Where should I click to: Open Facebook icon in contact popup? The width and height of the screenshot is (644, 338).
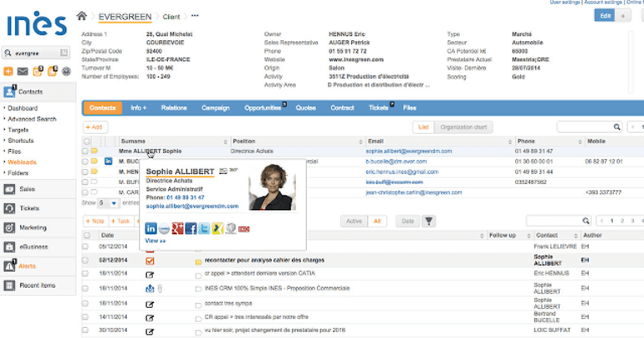pos(191,228)
